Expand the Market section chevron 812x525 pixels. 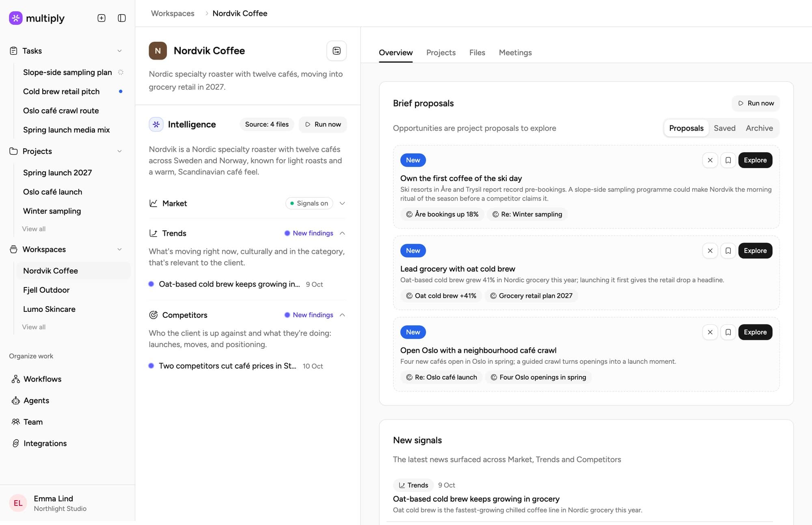pos(342,203)
